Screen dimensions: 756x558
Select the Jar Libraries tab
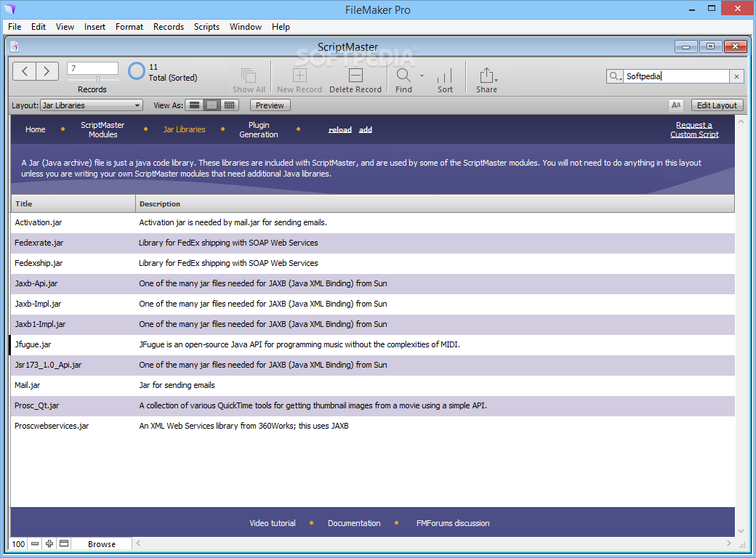(x=184, y=129)
